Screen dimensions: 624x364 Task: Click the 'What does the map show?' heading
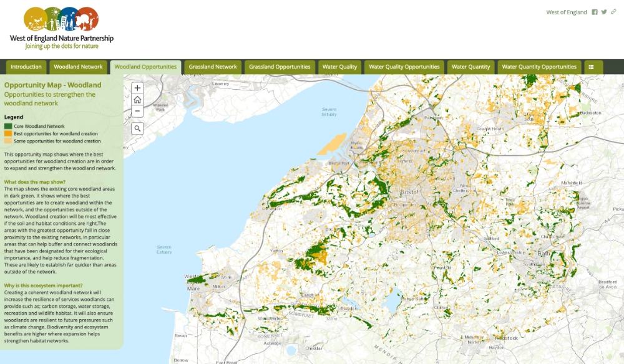34,182
